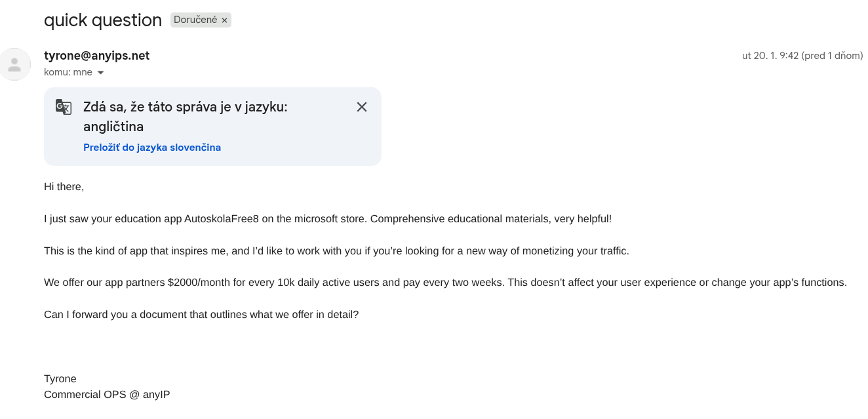Click the sender's profile avatar

tap(14, 64)
